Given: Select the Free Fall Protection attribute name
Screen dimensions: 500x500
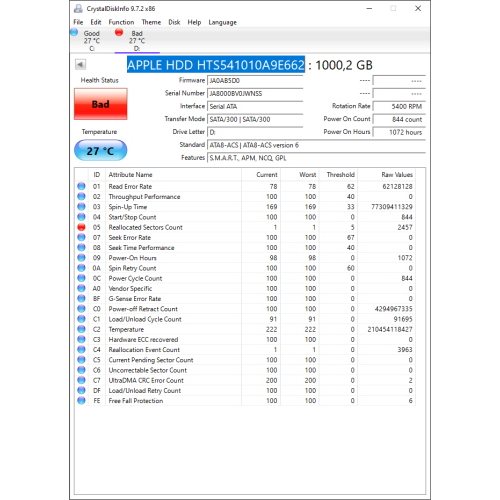Looking at the screenshot, I should [136, 401].
